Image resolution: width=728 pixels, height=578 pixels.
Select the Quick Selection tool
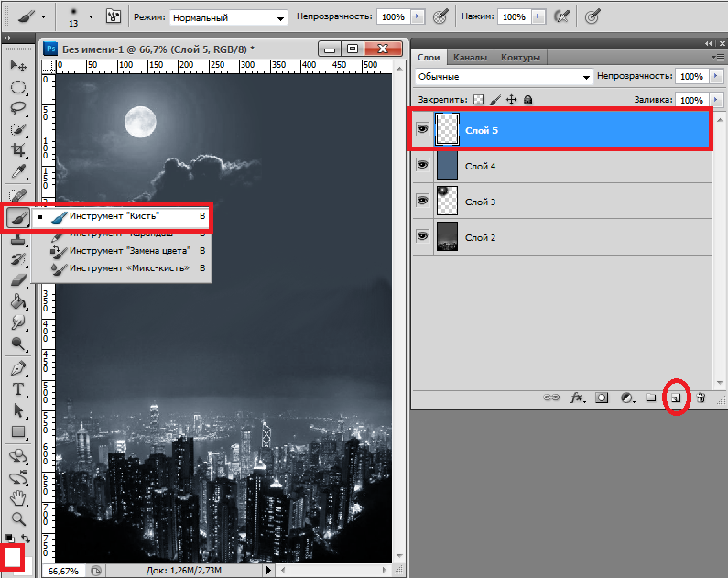[18, 128]
